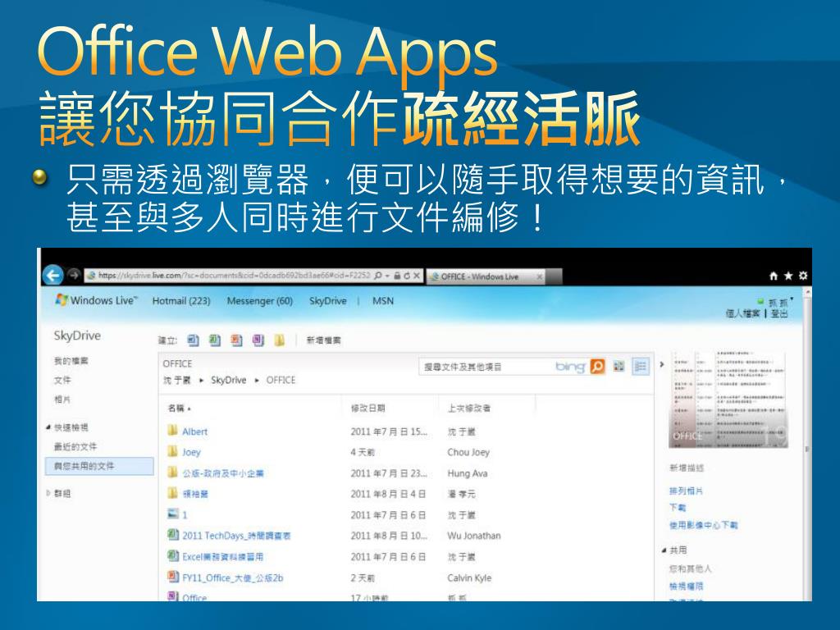Close the OFFICE - Windows Live tab

[x=540, y=276]
